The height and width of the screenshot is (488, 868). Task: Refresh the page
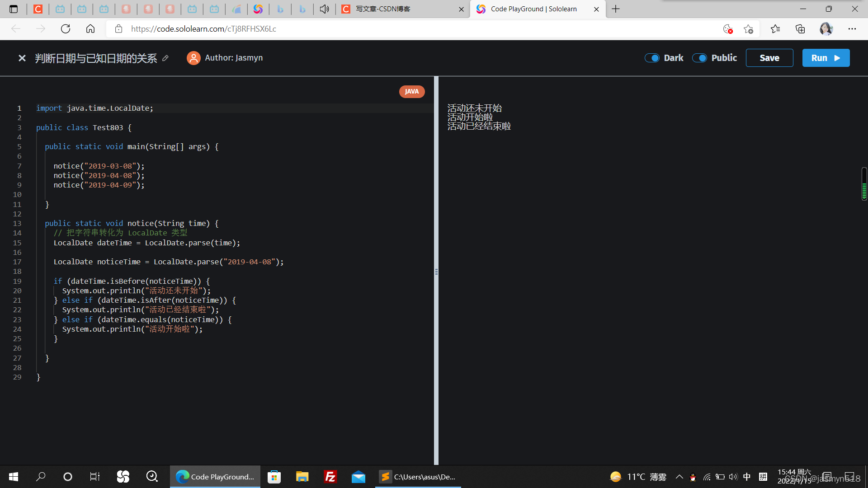pyautogui.click(x=66, y=29)
